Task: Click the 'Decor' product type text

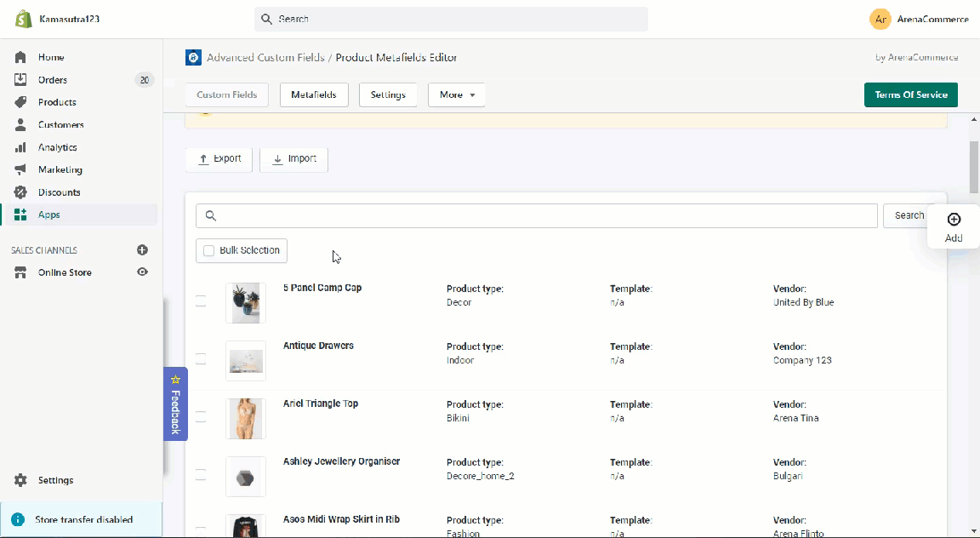Action: click(x=459, y=302)
